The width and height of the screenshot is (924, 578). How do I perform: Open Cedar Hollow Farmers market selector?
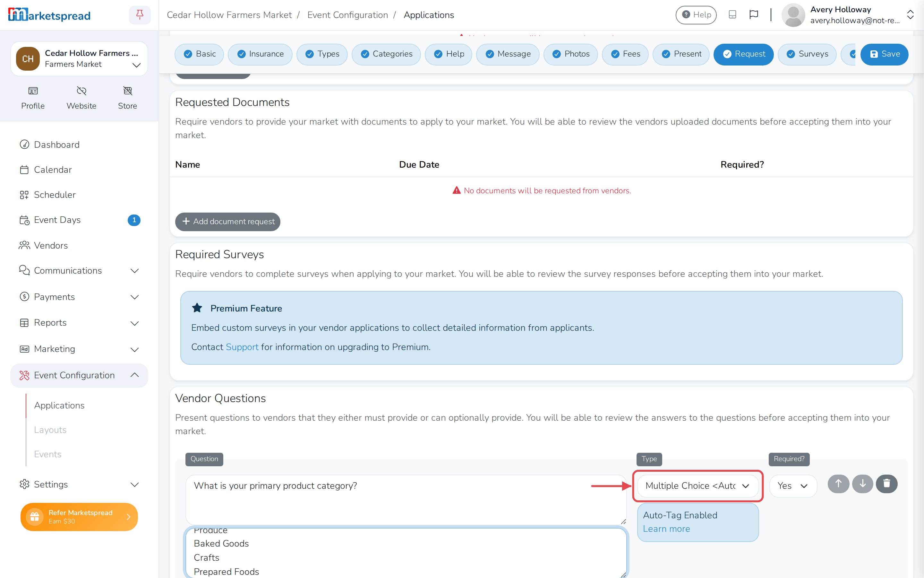[79, 59]
